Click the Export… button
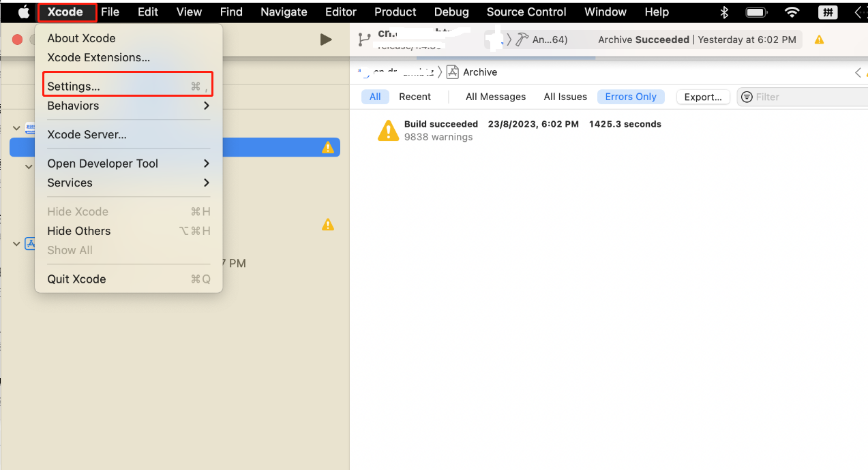Screen dimensions: 868x470 [x=703, y=97]
